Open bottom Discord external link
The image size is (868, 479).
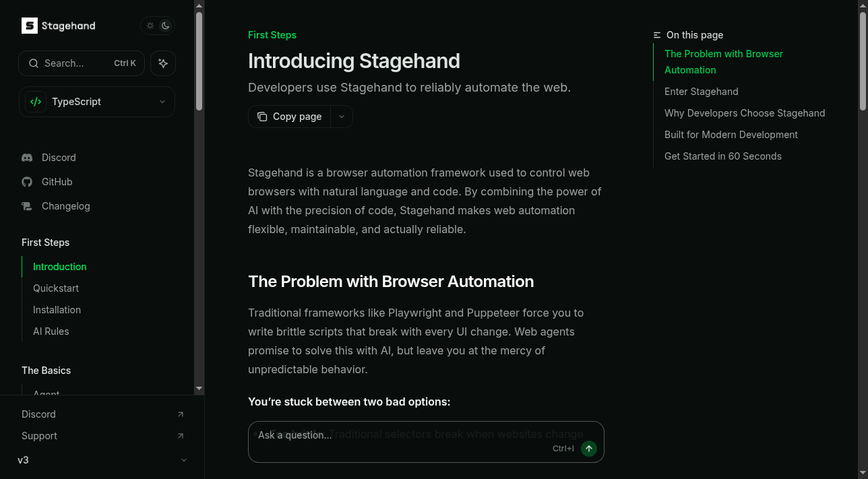[x=102, y=414]
